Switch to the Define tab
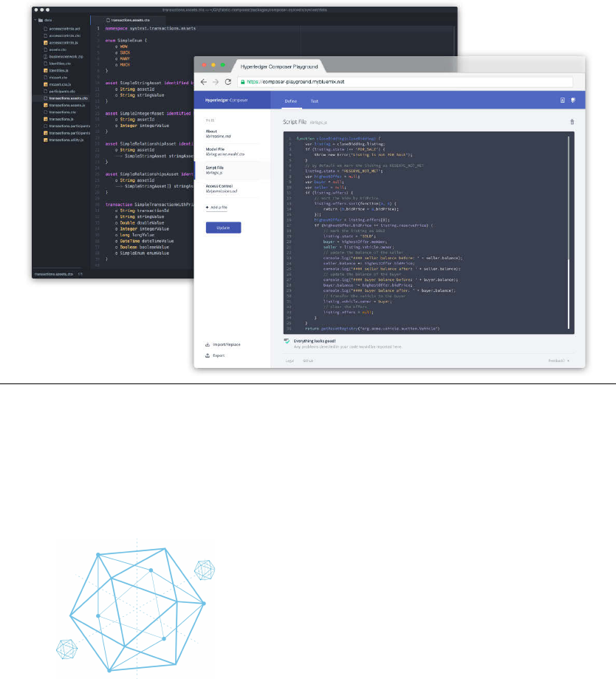Screen dimensions: 616x679 coord(291,101)
